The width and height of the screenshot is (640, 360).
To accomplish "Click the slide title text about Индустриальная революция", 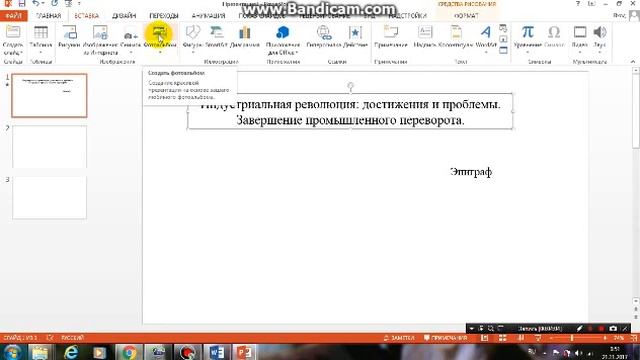I will tap(350, 112).
